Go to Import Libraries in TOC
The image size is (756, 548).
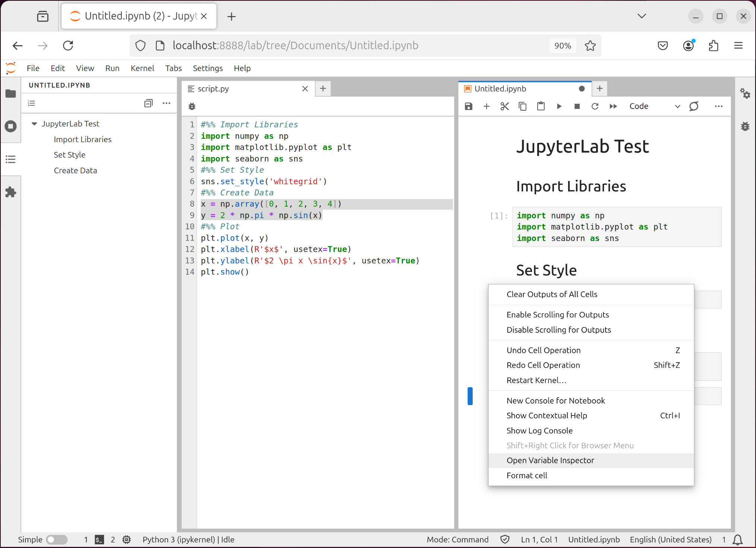(x=83, y=140)
